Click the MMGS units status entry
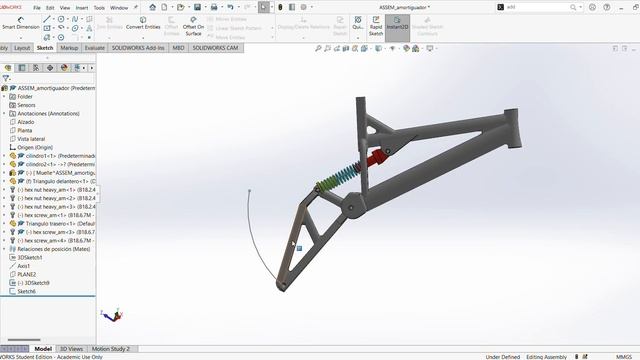 click(x=624, y=357)
